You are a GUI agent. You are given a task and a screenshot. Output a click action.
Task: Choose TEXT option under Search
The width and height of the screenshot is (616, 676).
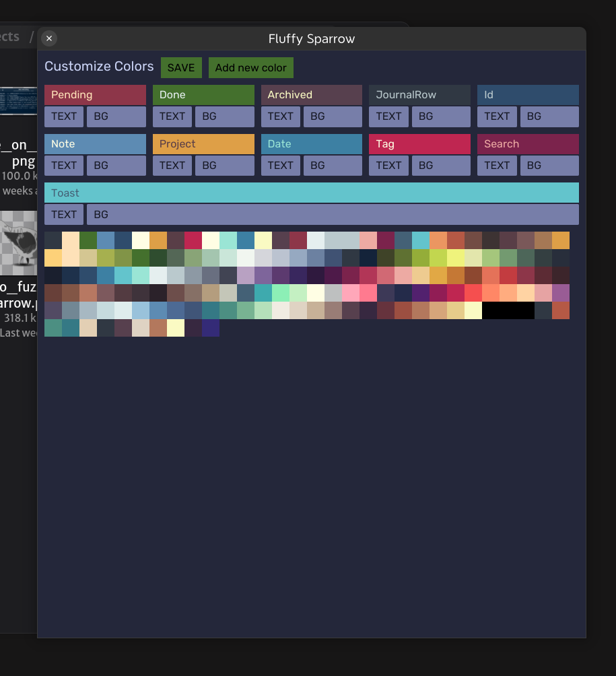[x=497, y=166]
